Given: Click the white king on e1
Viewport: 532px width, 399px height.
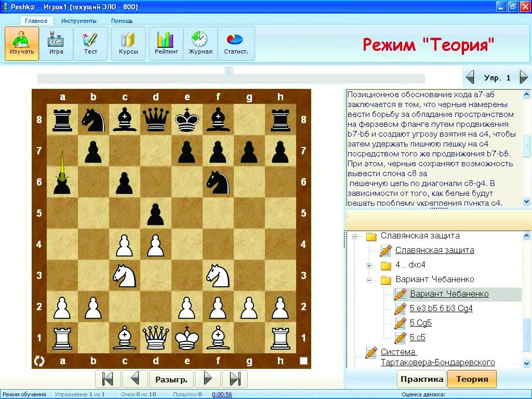Looking at the screenshot, I should click(187, 338).
